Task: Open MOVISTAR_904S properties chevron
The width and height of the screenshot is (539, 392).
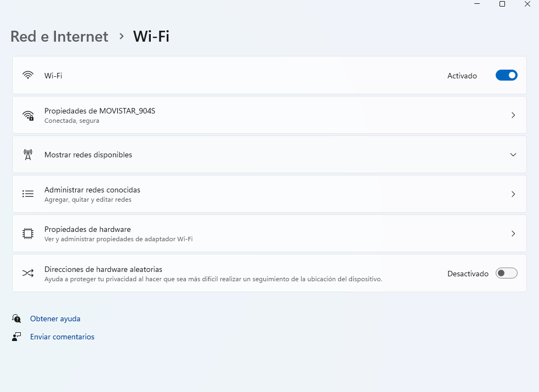Action: [513, 115]
